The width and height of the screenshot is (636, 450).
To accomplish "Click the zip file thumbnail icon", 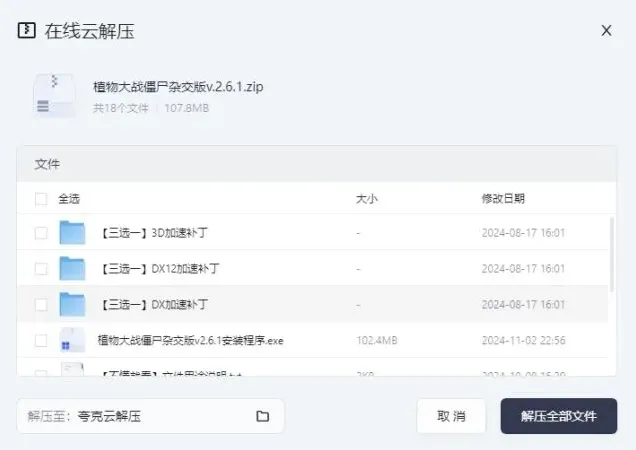I will tap(54, 95).
